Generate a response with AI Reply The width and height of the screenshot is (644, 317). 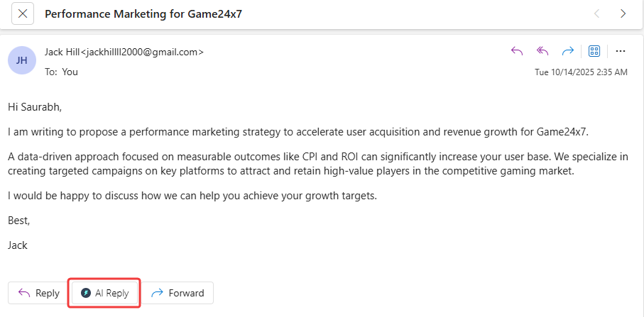coord(105,293)
